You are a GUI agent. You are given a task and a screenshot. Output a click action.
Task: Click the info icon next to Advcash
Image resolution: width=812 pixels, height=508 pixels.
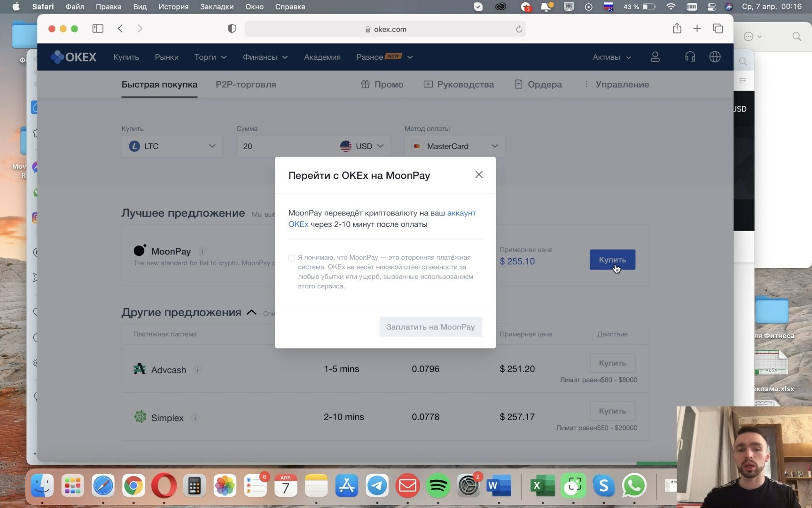click(x=198, y=370)
